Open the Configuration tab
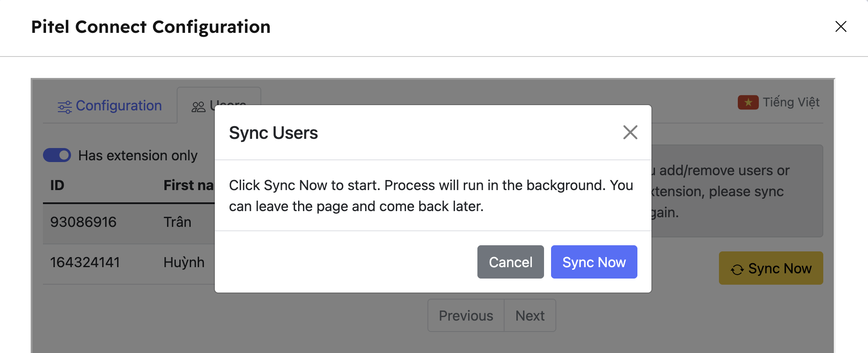This screenshot has height=353, width=868. coord(110,106)
